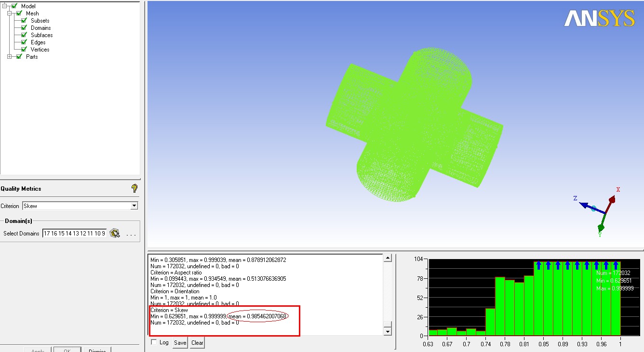
Task: Collapse the Mesh tree node
Action: click(10, 13)
